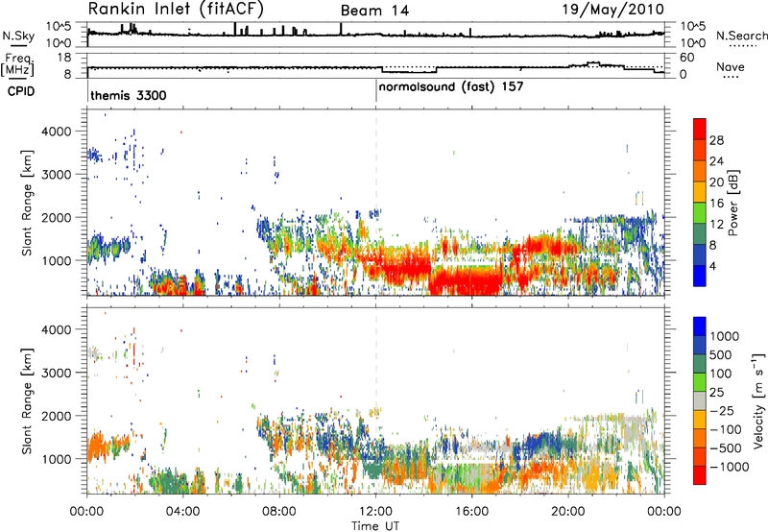The image size is (768, 532).
Task: Pick the gray segment of velocity colorbar
Action: 700,401
